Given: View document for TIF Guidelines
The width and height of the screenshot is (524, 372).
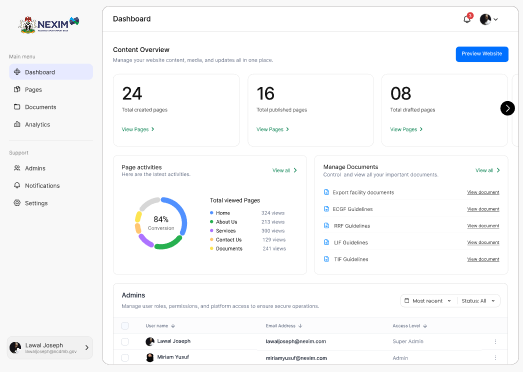Looking at the screenshot, I should (x=483, y=259).
